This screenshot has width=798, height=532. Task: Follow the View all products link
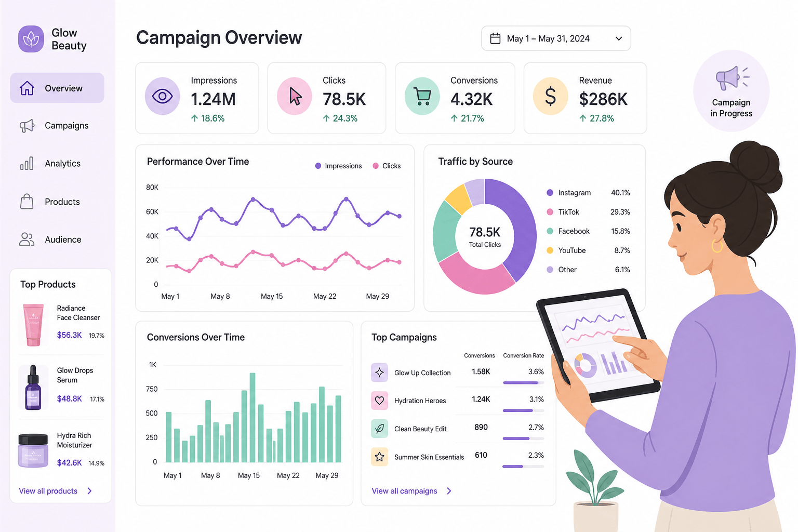pos(48,491)
